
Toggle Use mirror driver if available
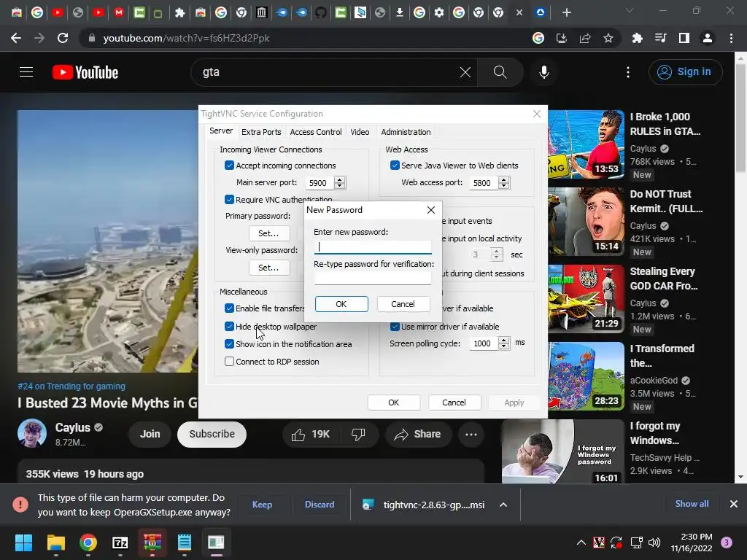pos(395,326)
